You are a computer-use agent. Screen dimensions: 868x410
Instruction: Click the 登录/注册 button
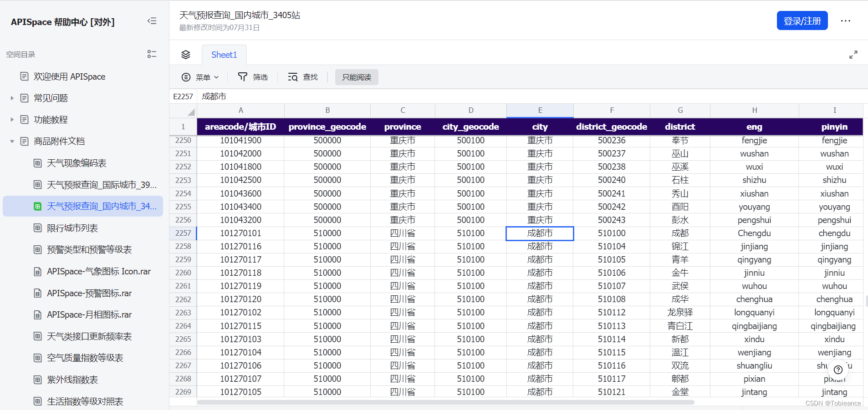[802, 21]
